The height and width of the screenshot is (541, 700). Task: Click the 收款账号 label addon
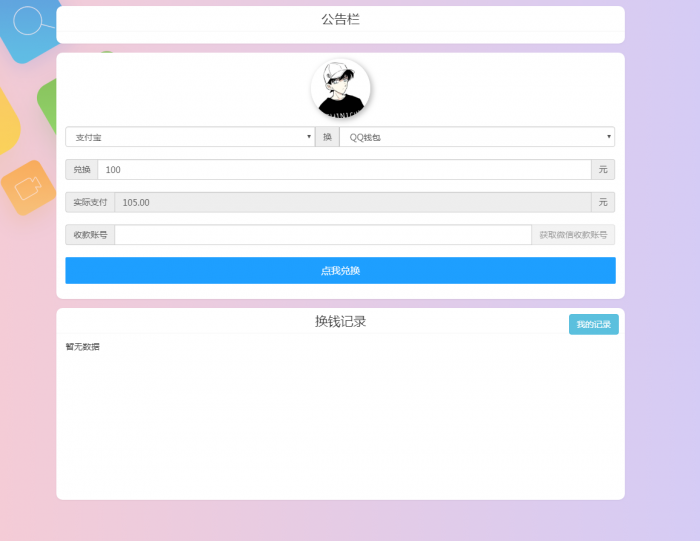(90, 235)
